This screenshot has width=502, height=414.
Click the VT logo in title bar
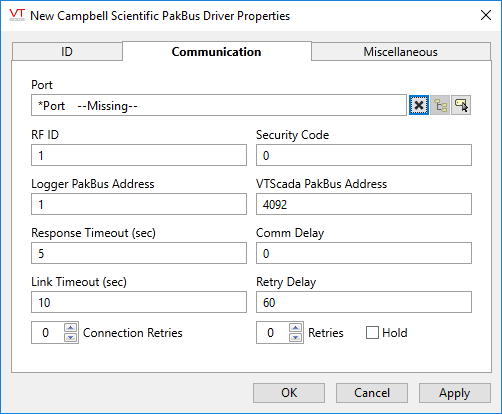17,15
